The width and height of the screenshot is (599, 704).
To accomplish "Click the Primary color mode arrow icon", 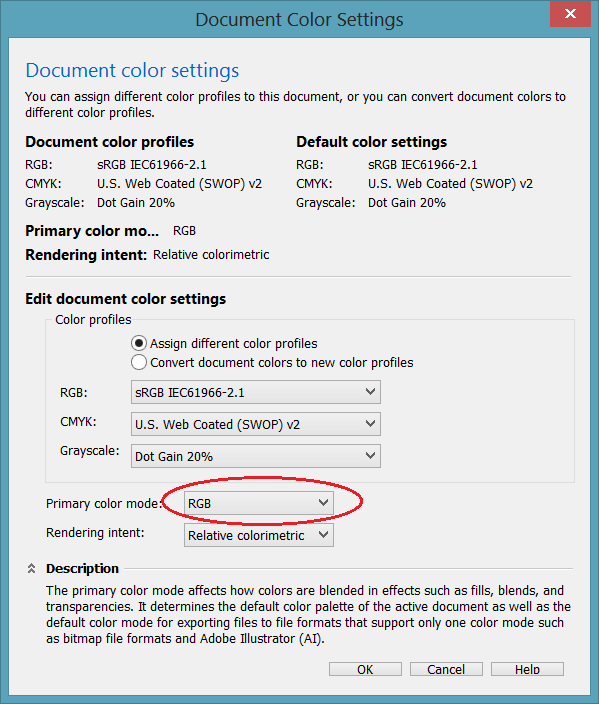I will (323, 502).
